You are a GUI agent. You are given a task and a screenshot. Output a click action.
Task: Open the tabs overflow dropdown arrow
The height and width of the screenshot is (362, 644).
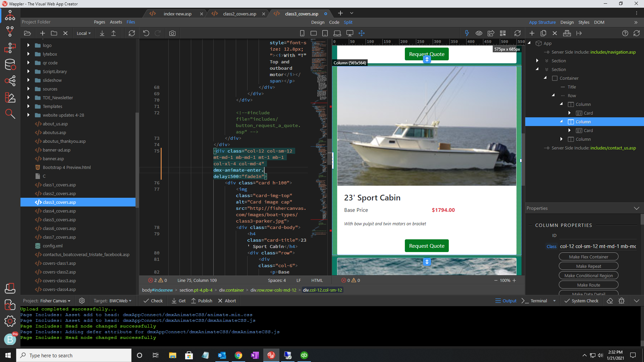pyautogui.click(x=352, y=13)
